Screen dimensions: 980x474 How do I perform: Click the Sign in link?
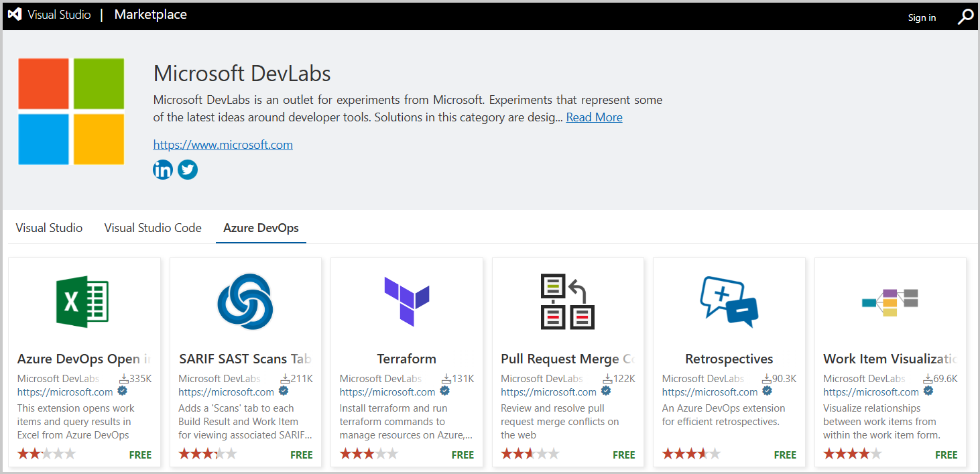point(922,17)
